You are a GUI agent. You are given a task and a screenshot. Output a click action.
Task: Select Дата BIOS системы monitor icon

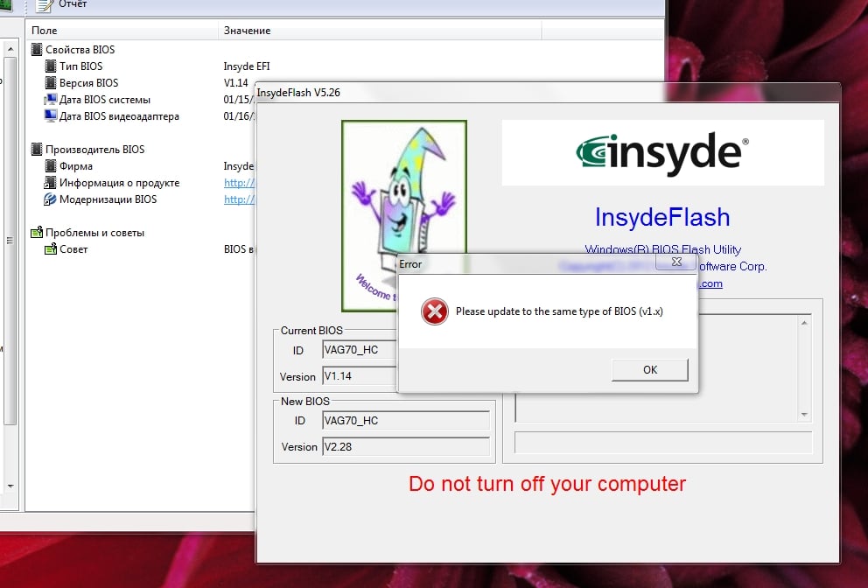click(51, 100)
